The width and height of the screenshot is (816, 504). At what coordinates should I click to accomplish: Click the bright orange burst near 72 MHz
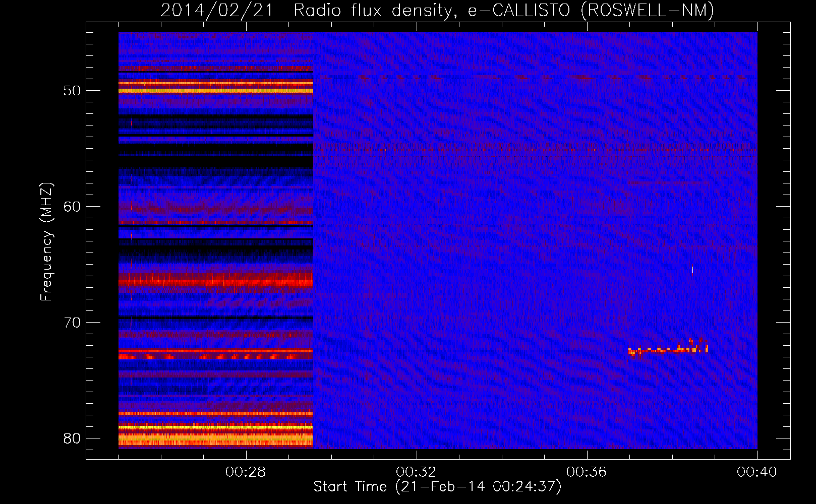click(668, 349)
